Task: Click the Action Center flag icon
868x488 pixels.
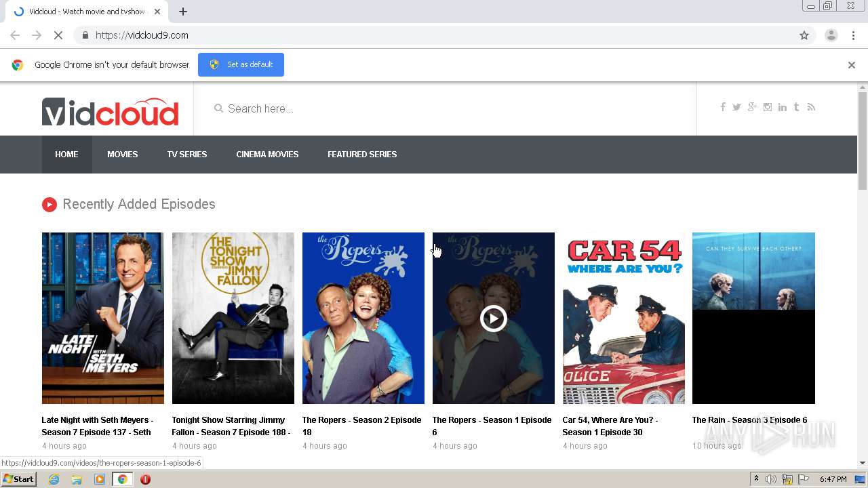Action: pyautogui.click(x=804, y=479)
